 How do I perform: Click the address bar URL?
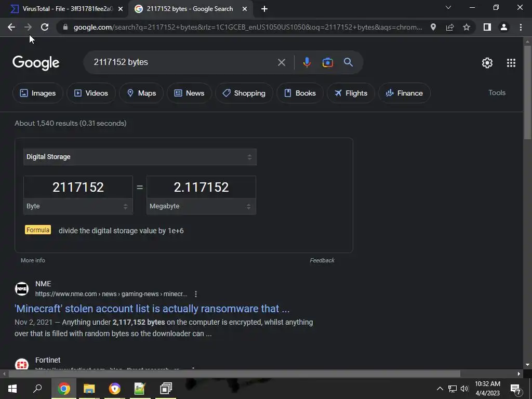tap(248, 27)
